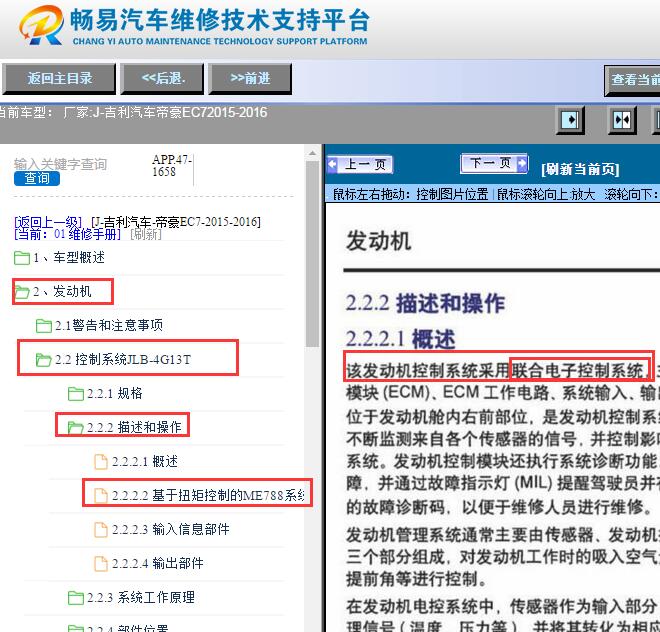Click the 刷新当前页 link

click(580, 169)
